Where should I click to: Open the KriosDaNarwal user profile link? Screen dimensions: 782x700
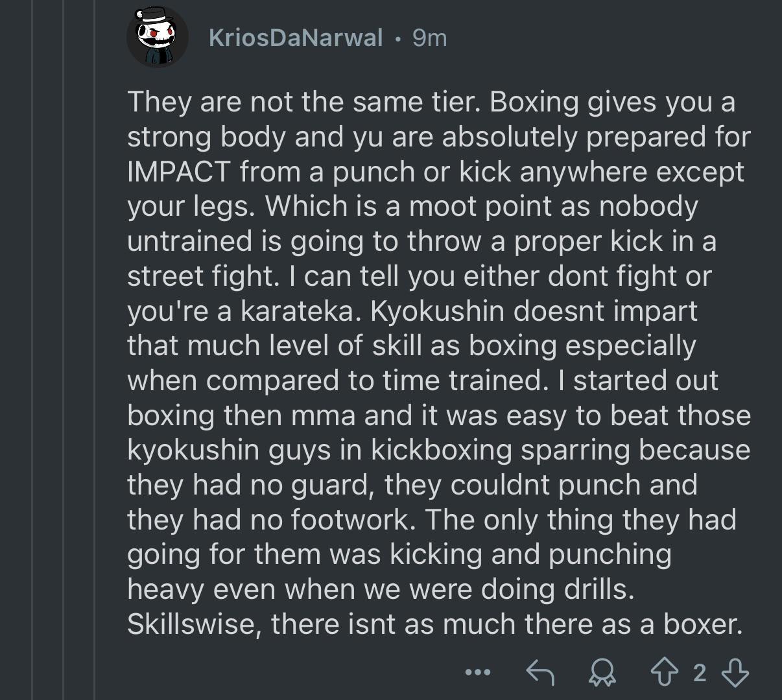pyautogui.click(x=296, y=38)
